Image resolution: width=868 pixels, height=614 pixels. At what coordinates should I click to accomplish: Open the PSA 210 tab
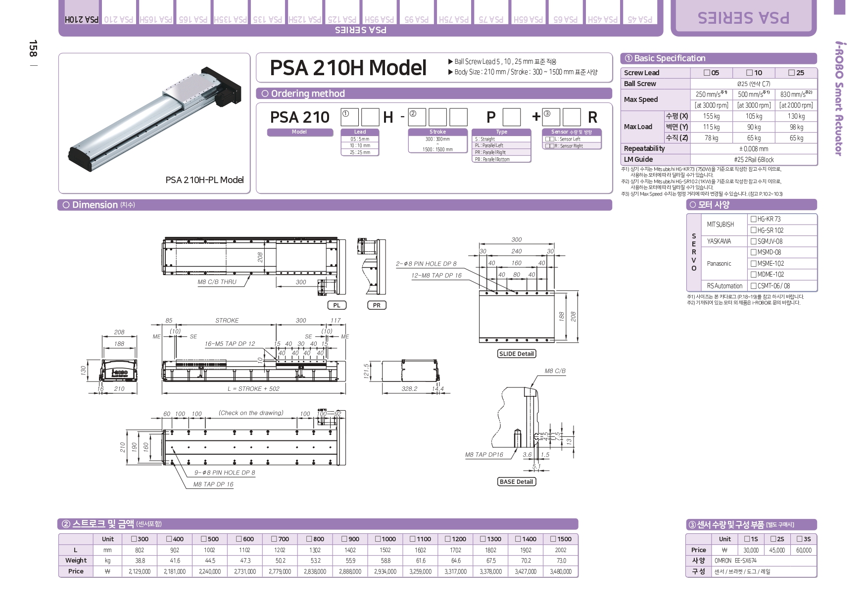click(119, 13)
